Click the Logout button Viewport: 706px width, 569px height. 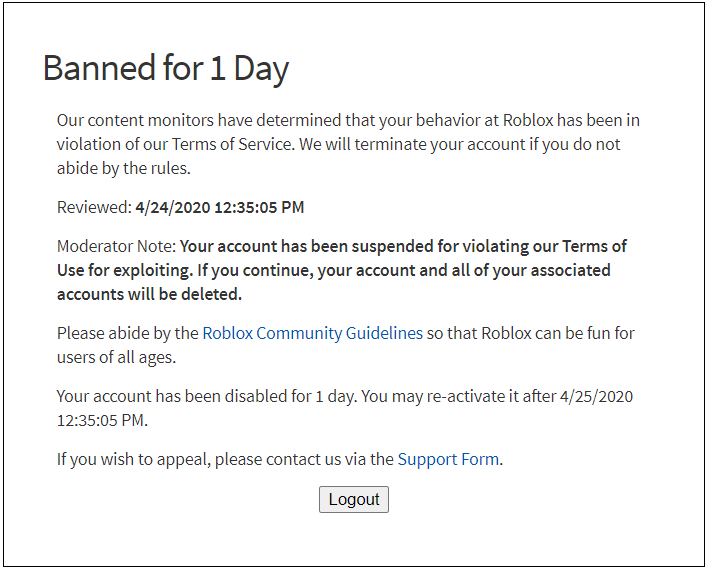353,499
